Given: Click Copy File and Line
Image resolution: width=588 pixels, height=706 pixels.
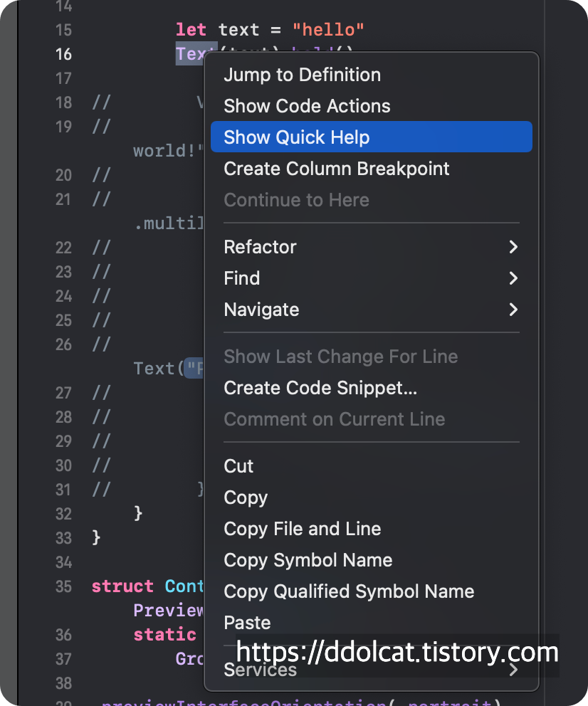Looking at the screenshot, I should [302, 529].
